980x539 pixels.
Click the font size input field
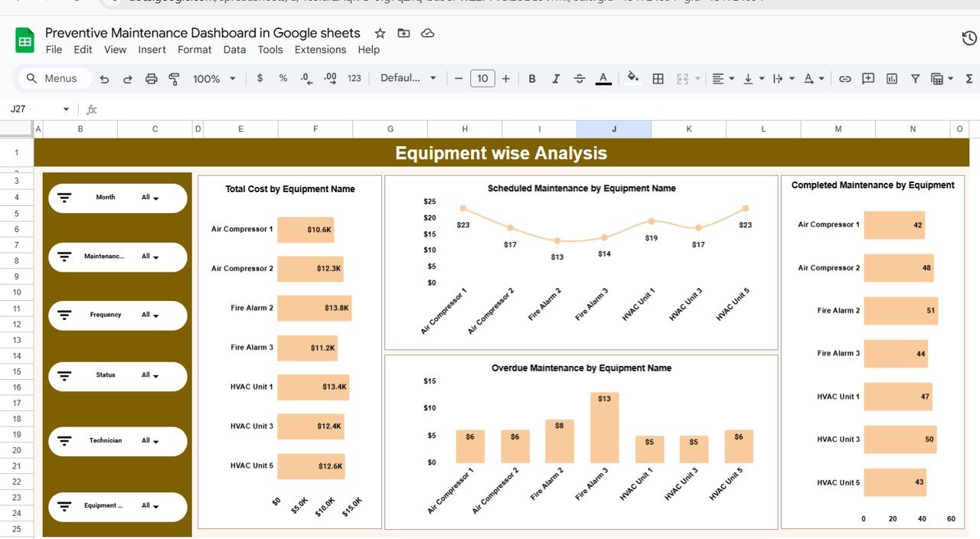(482, 78)
